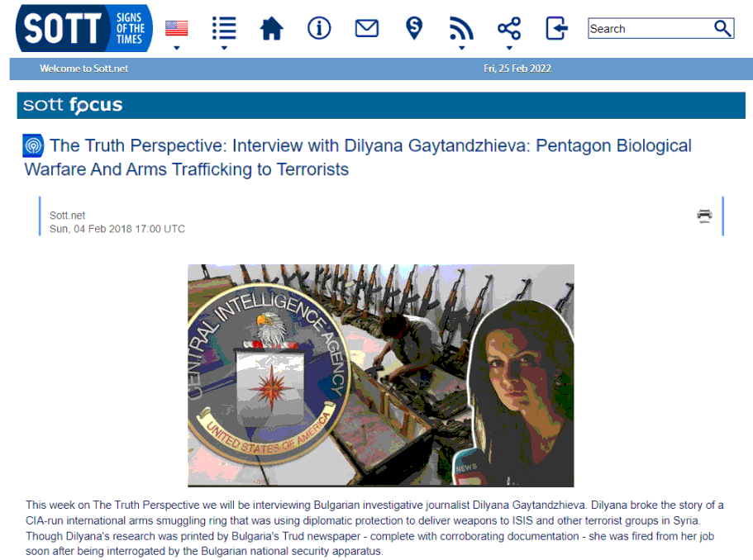The height and width of the screenshot is (560, 753).
Task: Click the CIA article header image
Action: pyautogui.click(x=380, y=375)
